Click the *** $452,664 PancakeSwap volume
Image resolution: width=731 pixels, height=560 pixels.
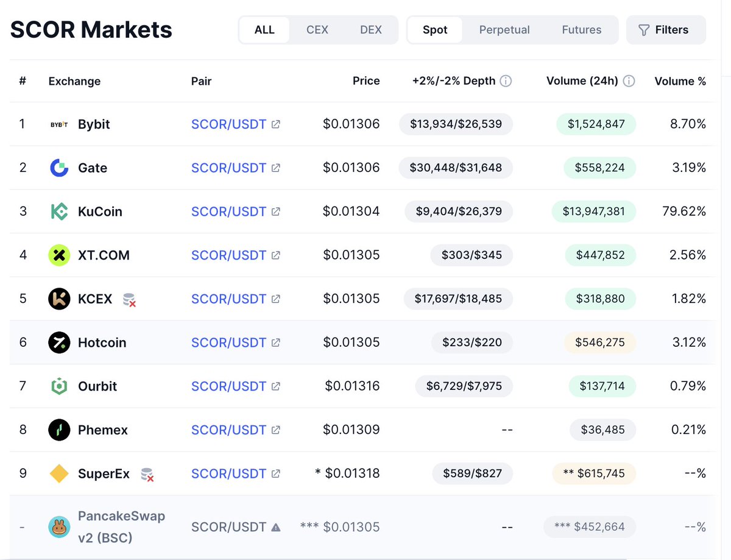pyautogui.click(x=589, y=527)
